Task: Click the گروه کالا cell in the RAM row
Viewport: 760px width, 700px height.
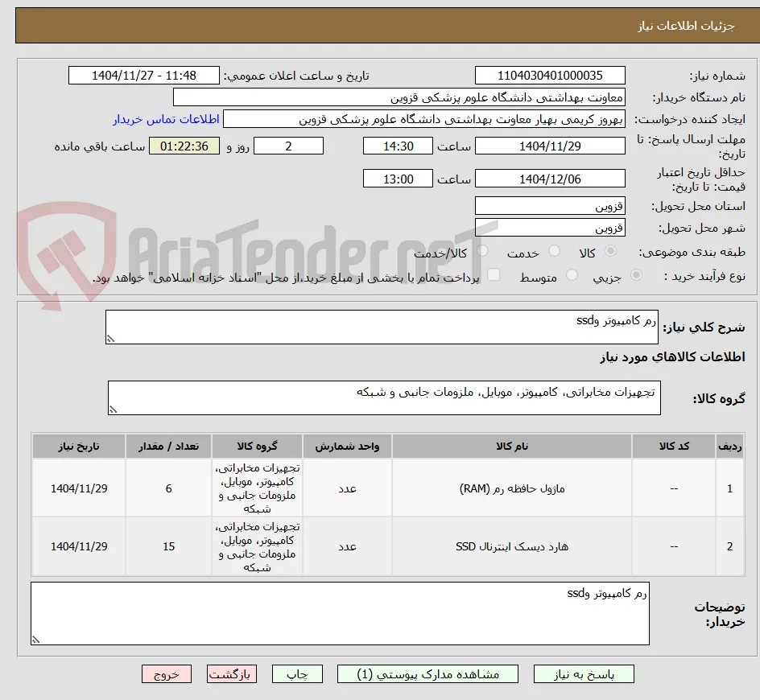Action: (x=257, y=488)
